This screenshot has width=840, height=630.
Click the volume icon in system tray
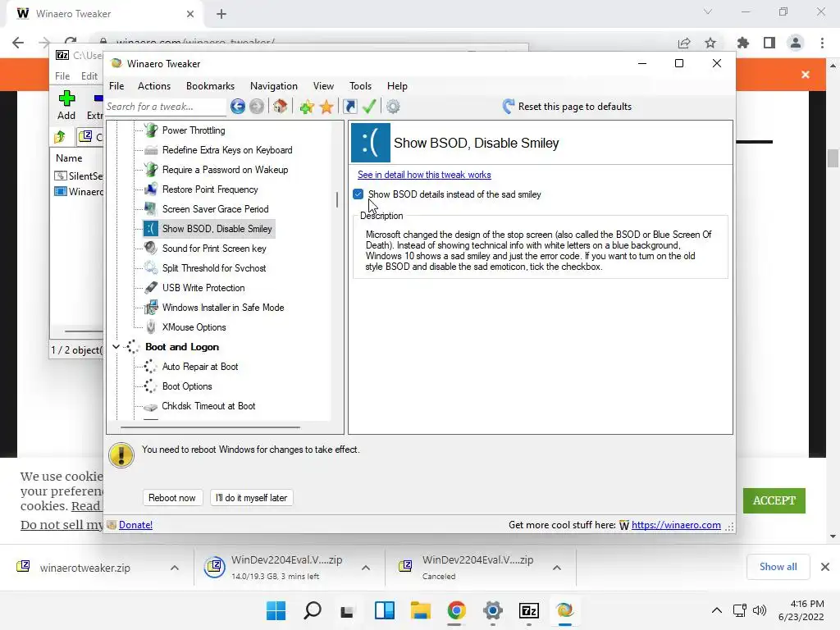[x=759, y=610]
